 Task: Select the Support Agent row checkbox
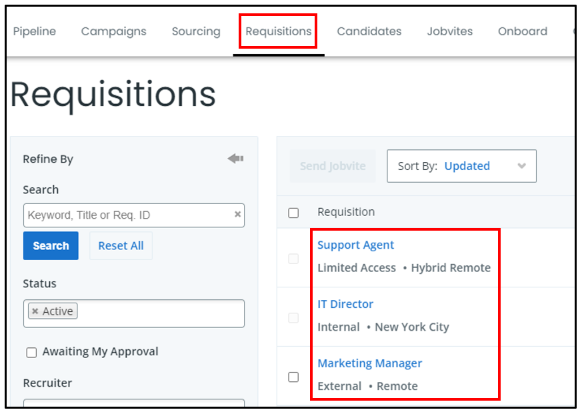pyautogui.click(x=293, y=259)
